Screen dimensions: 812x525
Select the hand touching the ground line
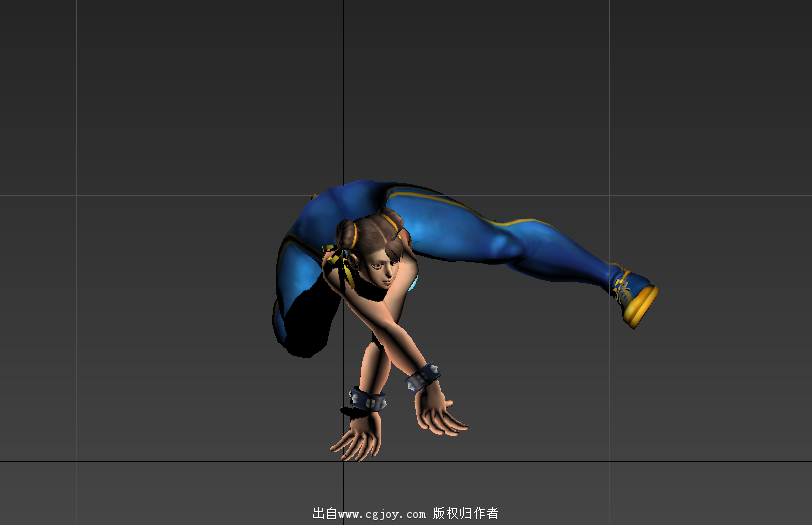pyautogui.click(x=357, y=438)
